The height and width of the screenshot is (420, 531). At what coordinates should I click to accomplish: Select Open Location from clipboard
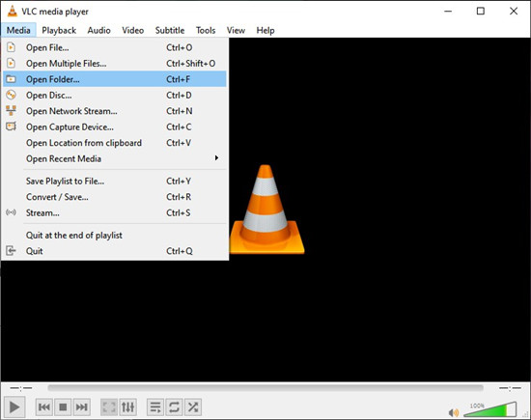(115, 143)
